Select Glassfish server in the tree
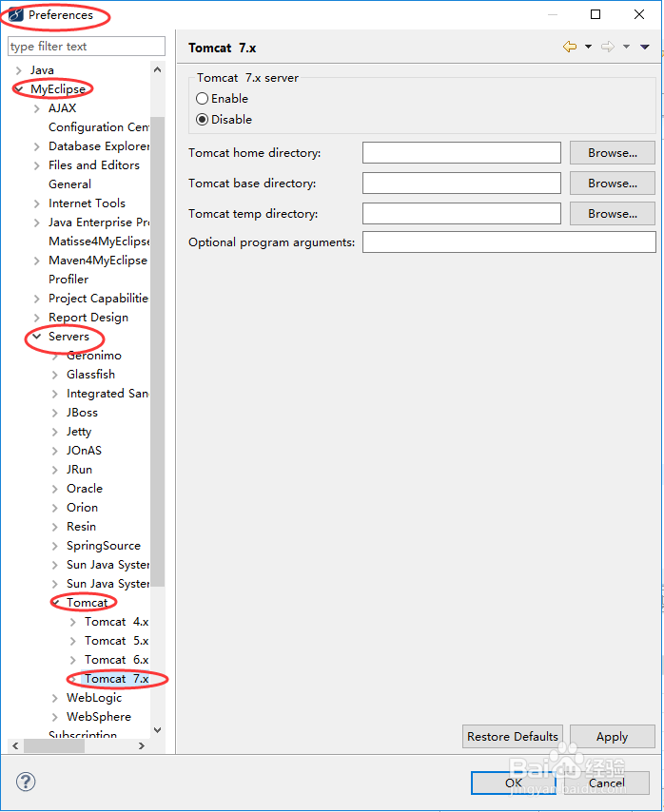This screenshot has height=812, width=664. pos(90,374)
